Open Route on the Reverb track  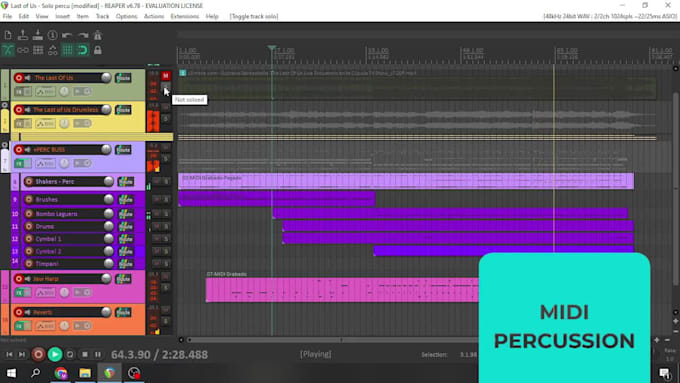pos(123,312)
